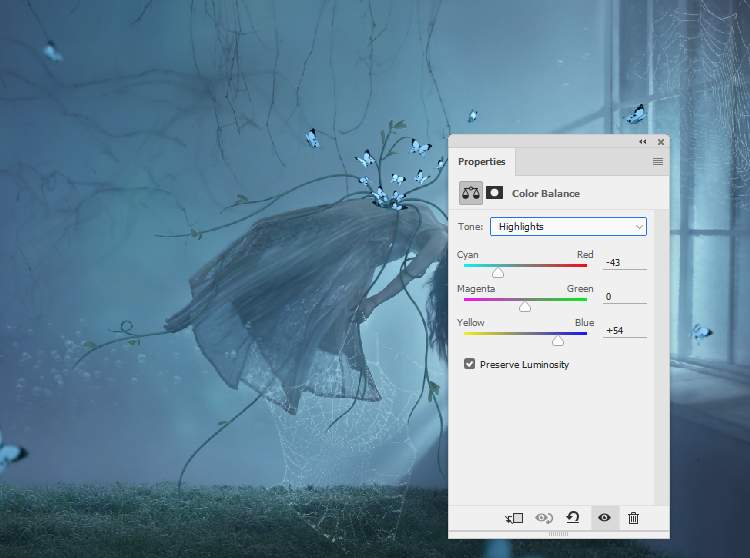Toggle layer visibility eye icon
This screenshot has height=558, width=750.
coord(603,518)
